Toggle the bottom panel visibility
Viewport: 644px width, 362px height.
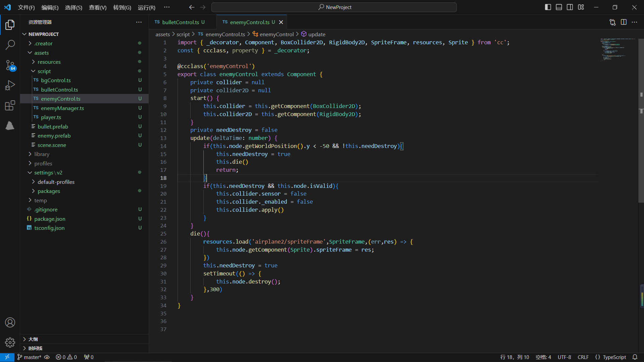click(x=559, y=7)
